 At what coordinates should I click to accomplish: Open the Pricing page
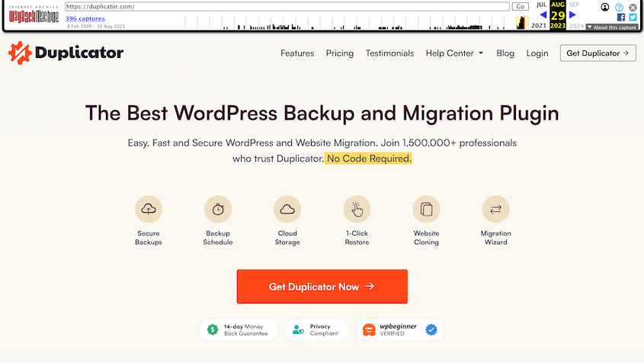click(x=340, y=53)
